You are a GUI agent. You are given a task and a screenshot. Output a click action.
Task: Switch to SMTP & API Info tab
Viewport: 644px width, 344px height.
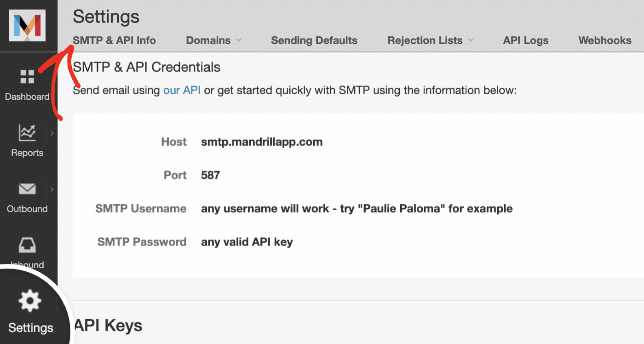coord(114,40)
